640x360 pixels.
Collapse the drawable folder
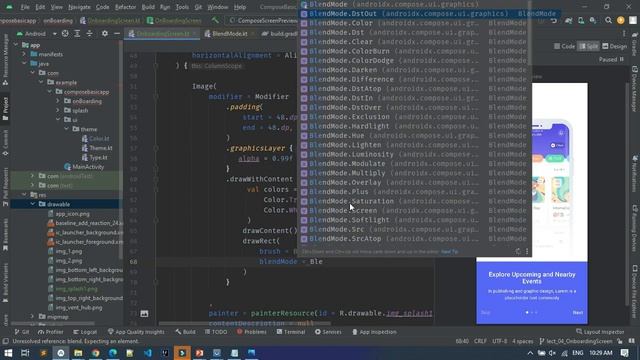click(x=33, y=204)
